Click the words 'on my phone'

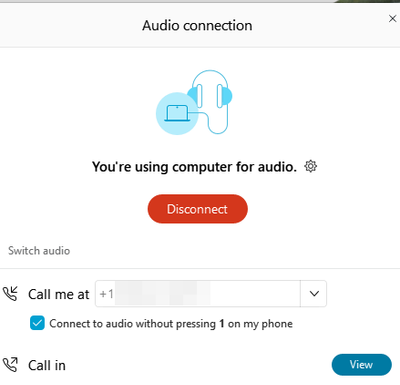pos(260,324)
